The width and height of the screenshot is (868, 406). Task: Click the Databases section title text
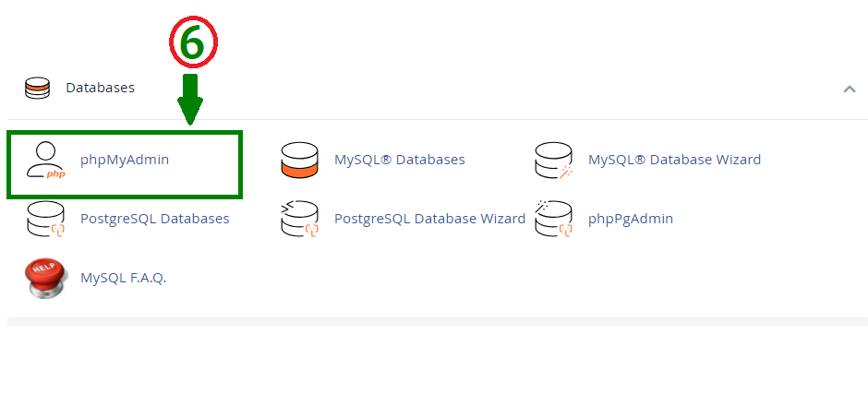[x=101, y=88]
